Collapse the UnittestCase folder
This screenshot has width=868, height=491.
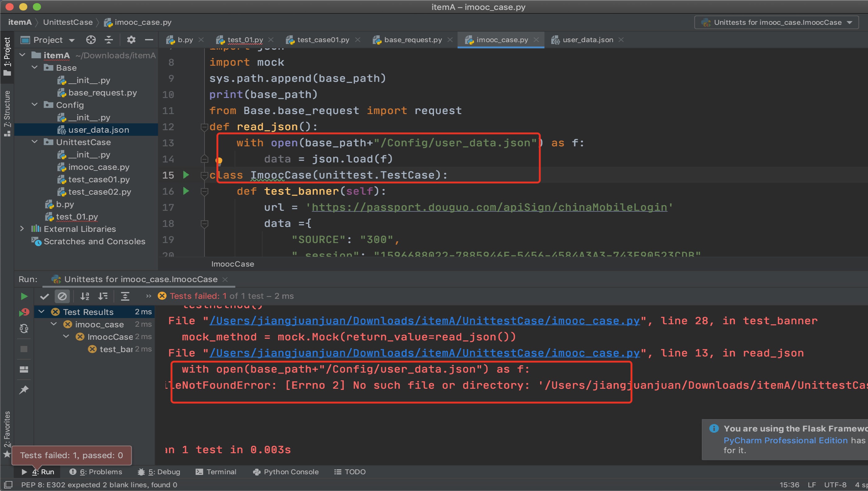pyautogui.click(x=35, y=142)
